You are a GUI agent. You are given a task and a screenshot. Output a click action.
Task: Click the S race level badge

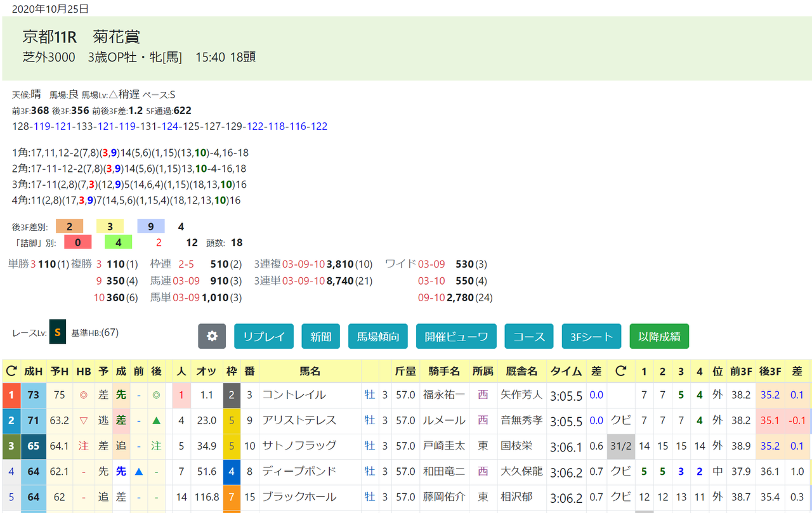click(57, 332)
